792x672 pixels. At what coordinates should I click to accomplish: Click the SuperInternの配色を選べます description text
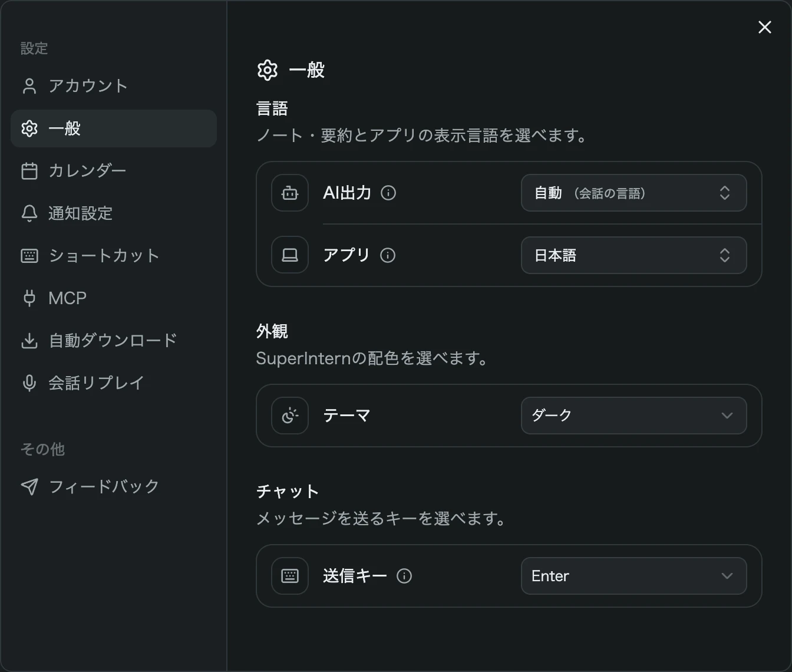pos(372,358)
